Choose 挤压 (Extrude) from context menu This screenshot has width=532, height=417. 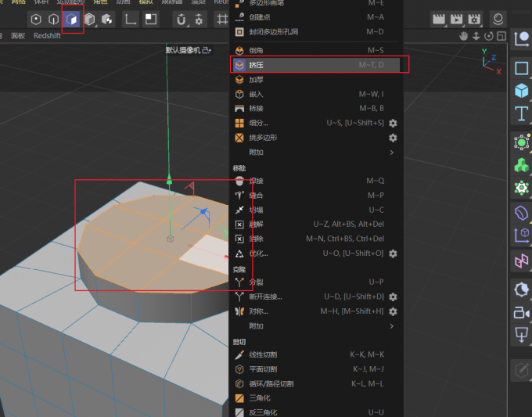(x=316, y=65)
